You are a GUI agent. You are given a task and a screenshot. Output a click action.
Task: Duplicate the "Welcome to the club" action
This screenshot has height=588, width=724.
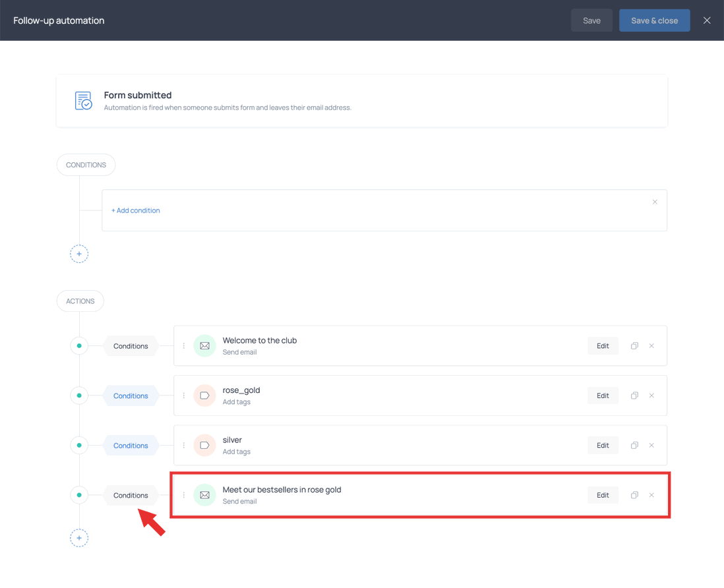coord(634,345)
